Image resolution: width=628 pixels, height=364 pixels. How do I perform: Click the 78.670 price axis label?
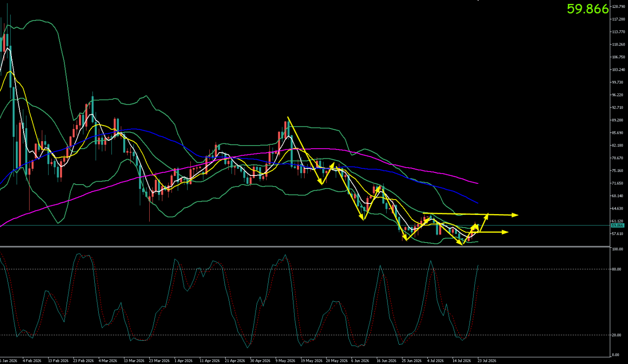tap(618, 158)
